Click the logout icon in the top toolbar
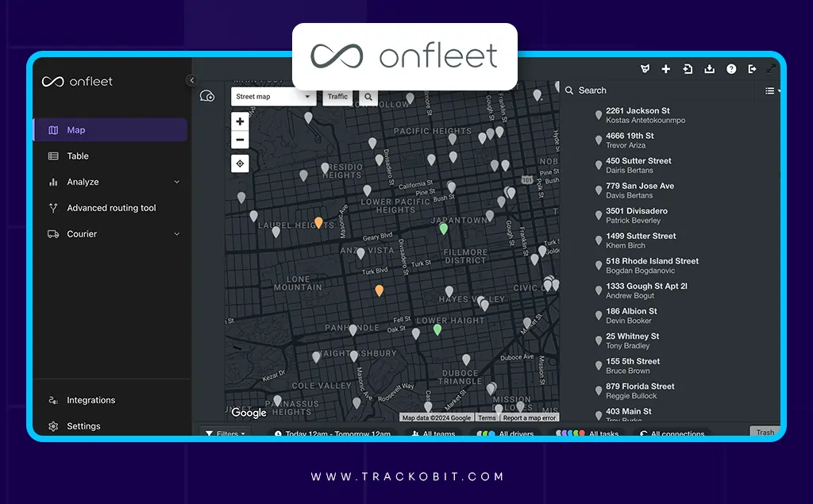The width and height of the screenshot is (813, 504). tap(753, 69)
